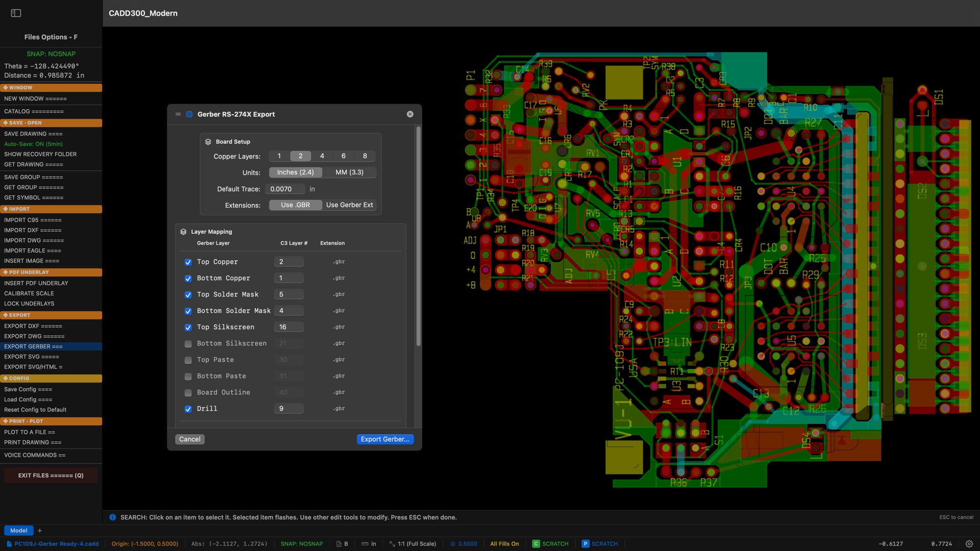Enable the Bottom Silkscreen layer

point(188,344)
